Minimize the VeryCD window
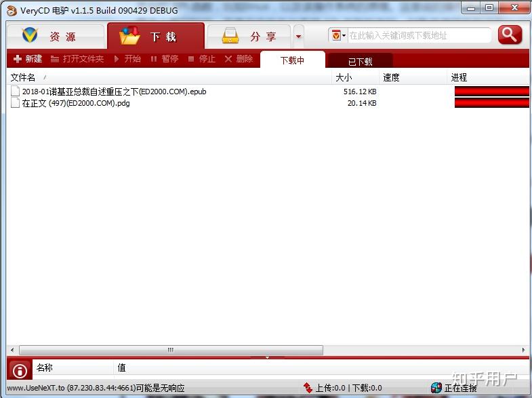Image resolution: width=532 pixels, height=398 pixels. point(470,8)
